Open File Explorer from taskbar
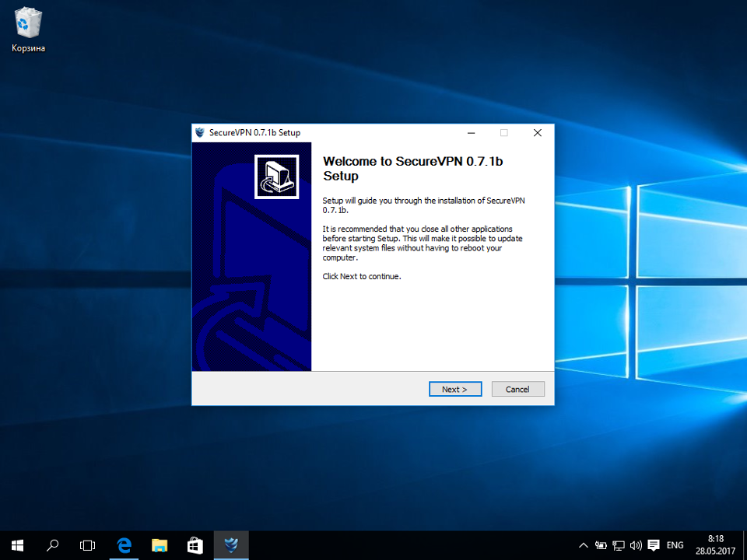Viewport: 747px width, 560px height. pos(160,545)
